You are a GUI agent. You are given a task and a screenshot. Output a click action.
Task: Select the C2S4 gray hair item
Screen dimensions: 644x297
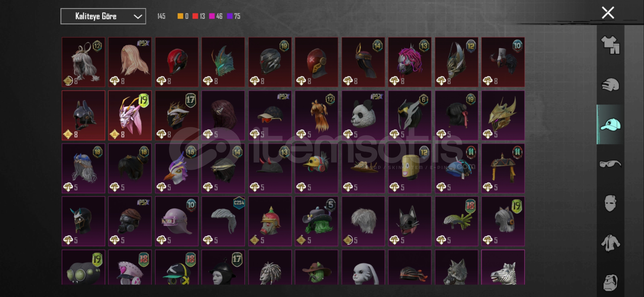point(223,221)
